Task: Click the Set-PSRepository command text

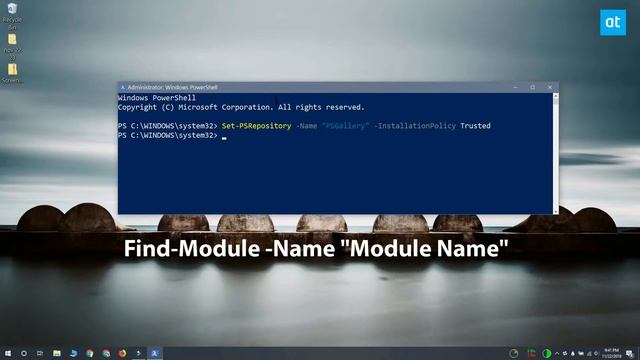Action: (256, 126)
